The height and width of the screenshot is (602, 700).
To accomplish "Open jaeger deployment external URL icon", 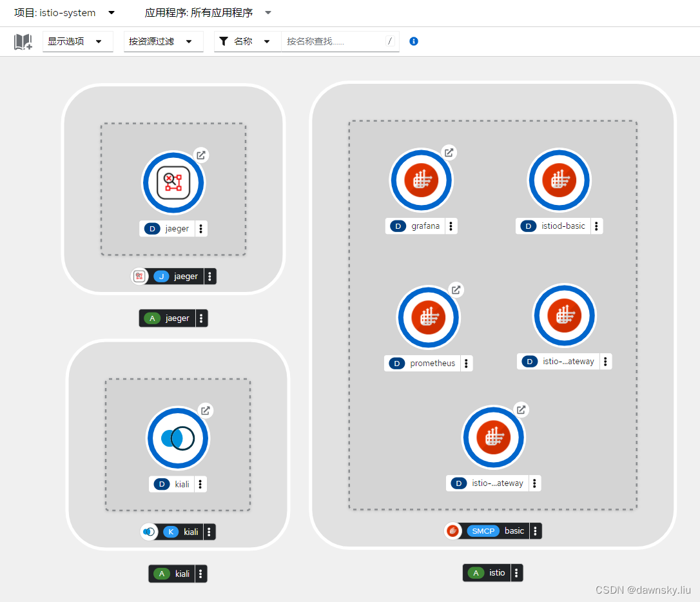I will pos(201,155).
